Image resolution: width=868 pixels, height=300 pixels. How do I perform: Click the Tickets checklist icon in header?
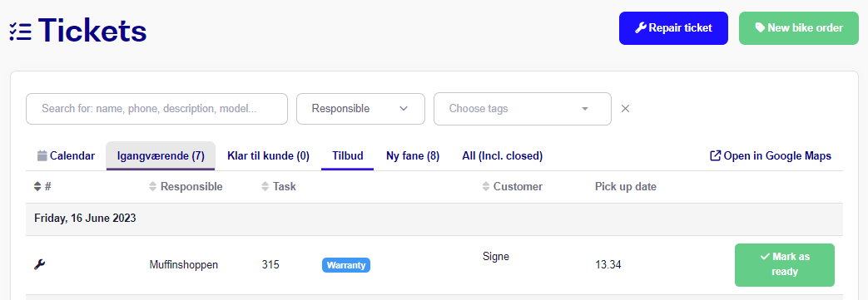click(x=21, y=31)
